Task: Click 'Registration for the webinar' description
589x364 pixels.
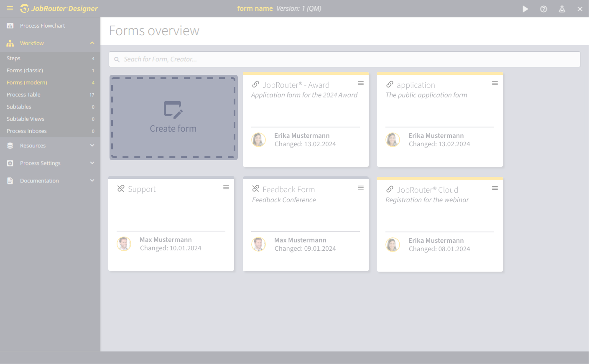Action: (x=427, y=200)
